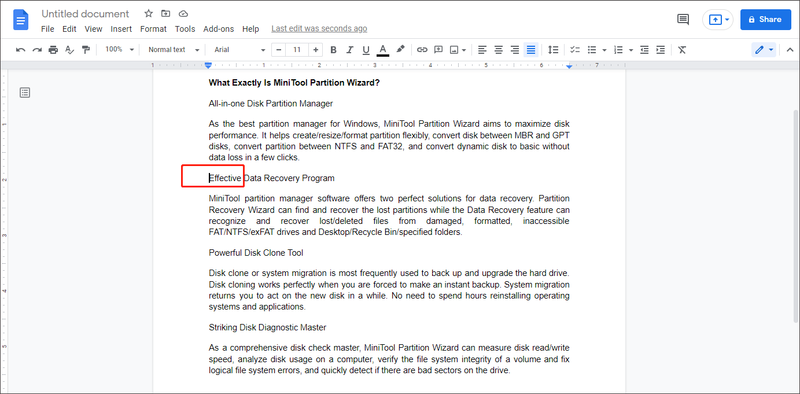Set center text alignment
The height and width of the screenshot is (394, 800).
498,50
